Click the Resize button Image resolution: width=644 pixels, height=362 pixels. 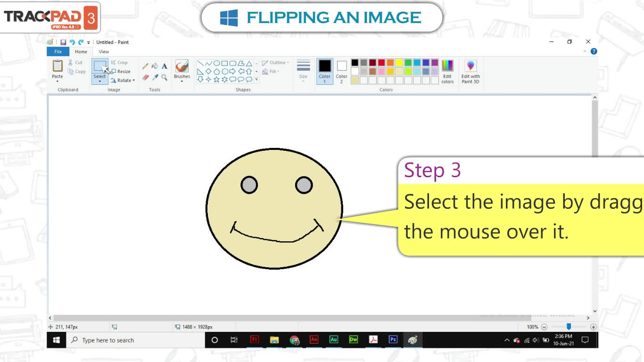pyautogui.click(x=121, y=72)
